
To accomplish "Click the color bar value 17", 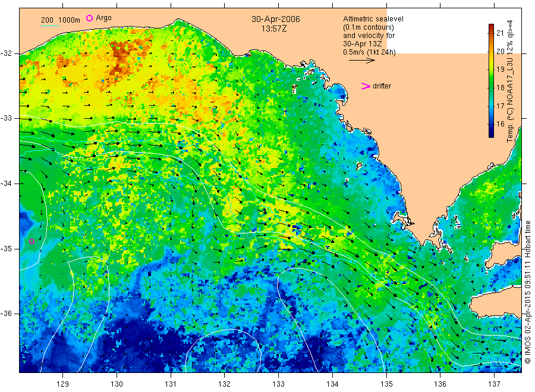I will (x=500, y=106).
